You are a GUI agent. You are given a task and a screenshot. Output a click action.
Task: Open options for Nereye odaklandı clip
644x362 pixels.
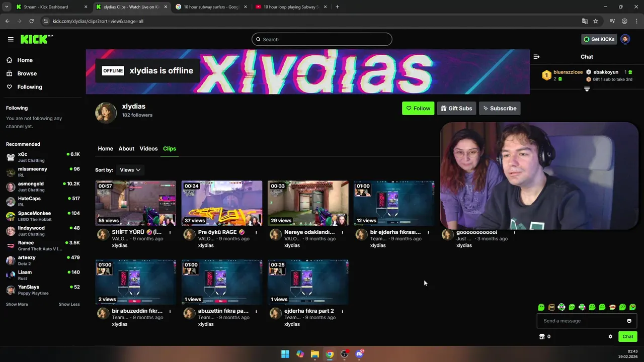[x=342, y=232]
